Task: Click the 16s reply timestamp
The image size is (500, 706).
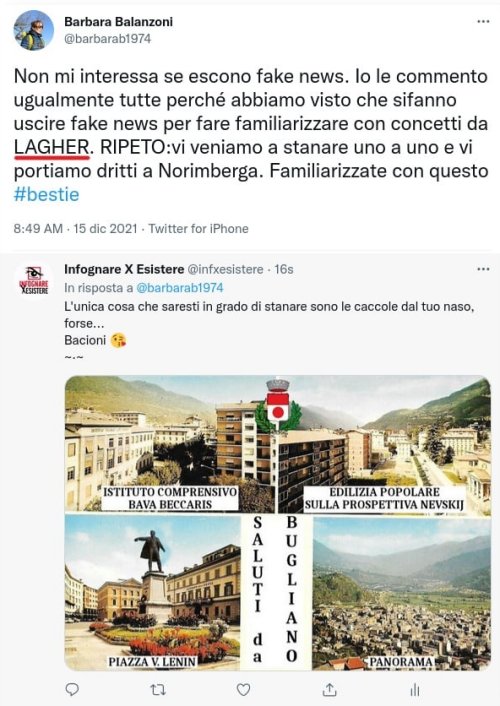Action: click(284, 269)
